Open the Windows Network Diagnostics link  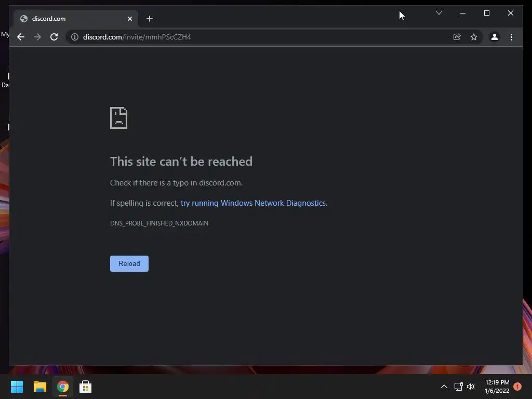tap(253, 203)
